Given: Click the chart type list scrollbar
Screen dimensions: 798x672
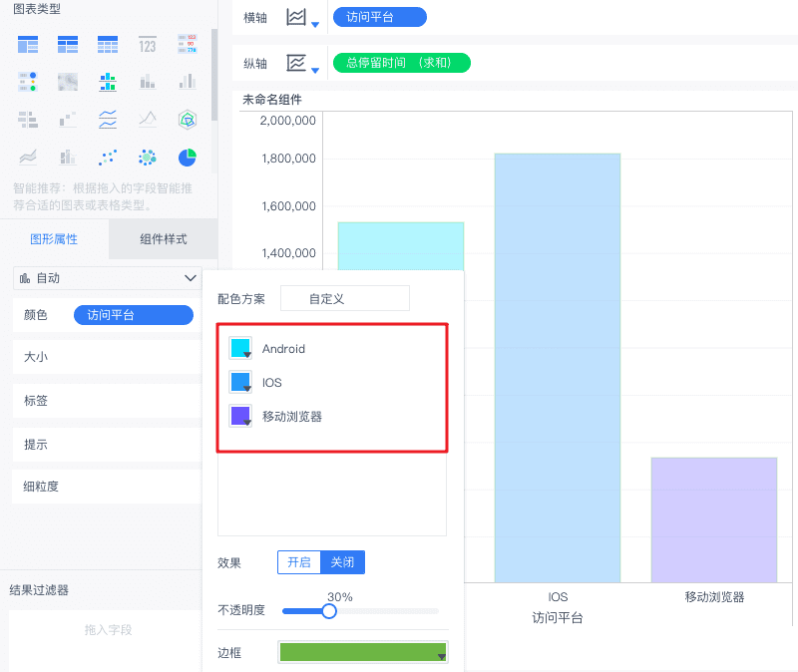Looking at the screenshot, I should pyautogui.click(x=214, y=75).
